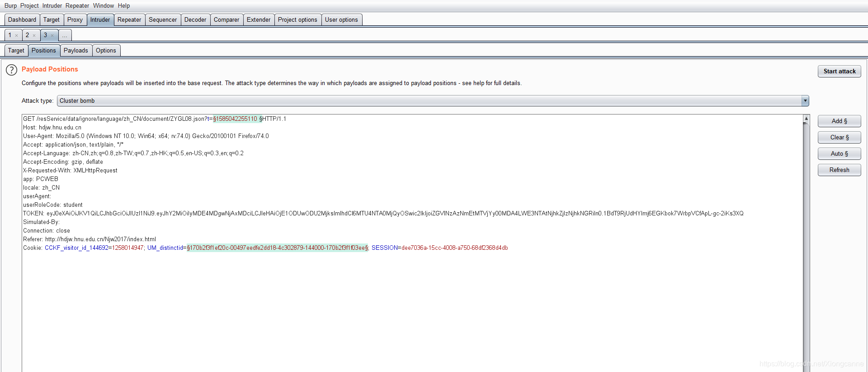Switch to the main Target tab
868x372 pixels.
point(52,20)
